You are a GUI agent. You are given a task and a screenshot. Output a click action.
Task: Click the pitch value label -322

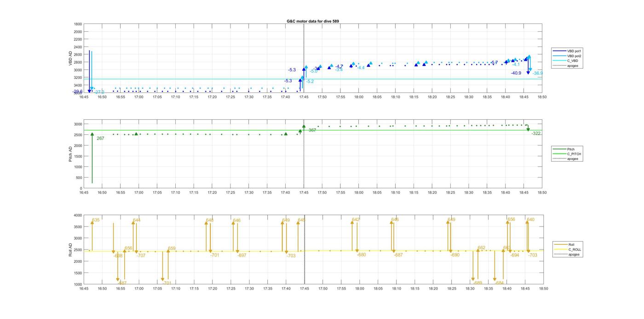coord(536,133)
